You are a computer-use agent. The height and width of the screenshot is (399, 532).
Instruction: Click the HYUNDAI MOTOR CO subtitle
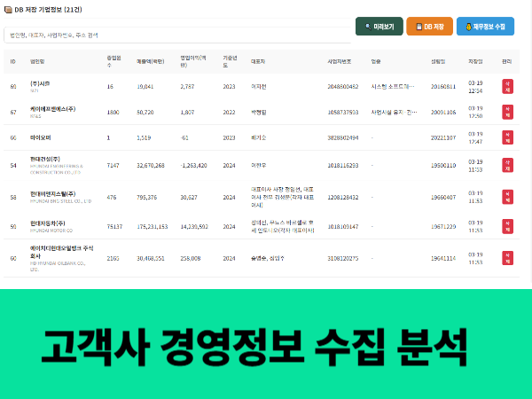(51, 231)
